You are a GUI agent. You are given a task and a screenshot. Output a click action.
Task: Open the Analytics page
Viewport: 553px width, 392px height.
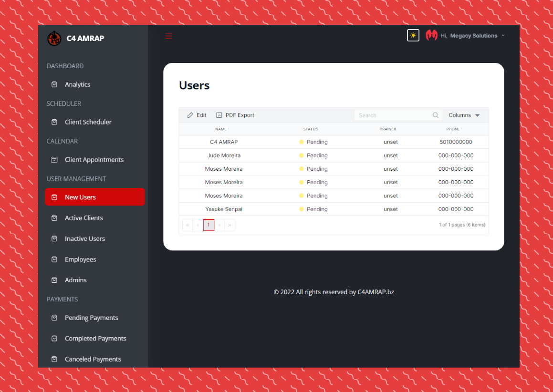(x=78, y=84)
